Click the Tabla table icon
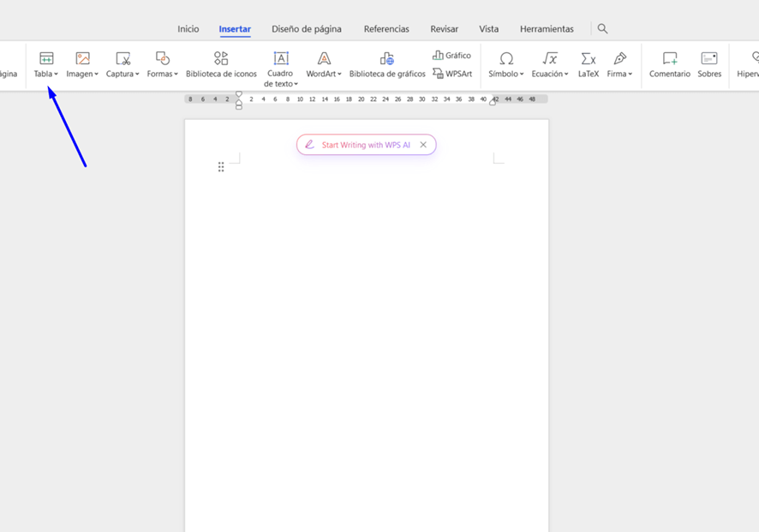759x532 pixels. pos(46,59)
